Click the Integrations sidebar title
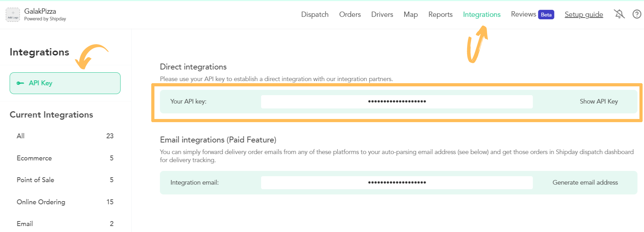Screen dimensions: 644x232 coord(39,52)
